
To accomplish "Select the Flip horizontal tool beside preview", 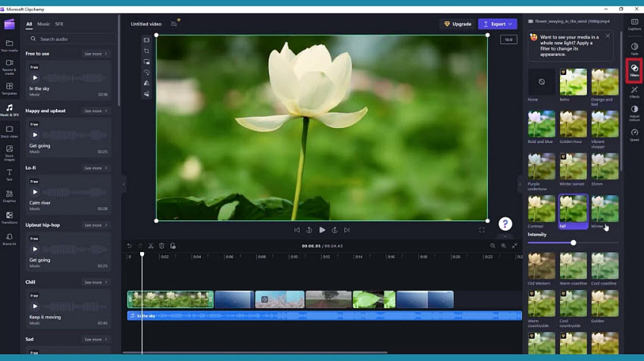I will click(x=147, y=82).
